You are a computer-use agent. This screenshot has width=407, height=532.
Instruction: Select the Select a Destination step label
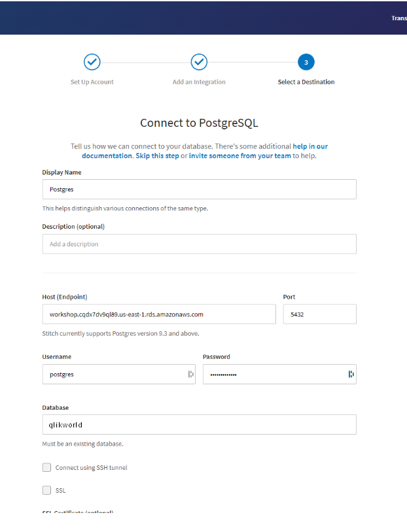click(306, 82)
